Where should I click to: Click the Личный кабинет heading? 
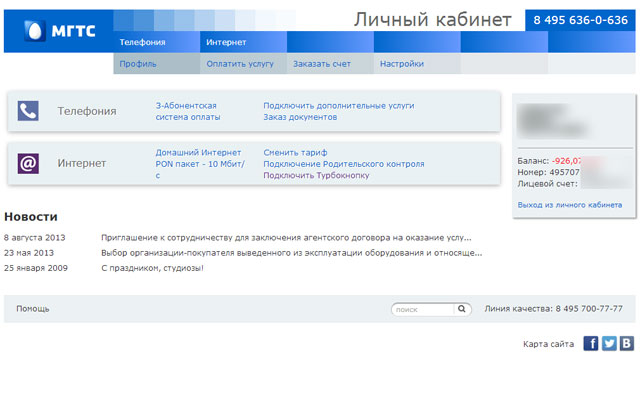[432, 20]
